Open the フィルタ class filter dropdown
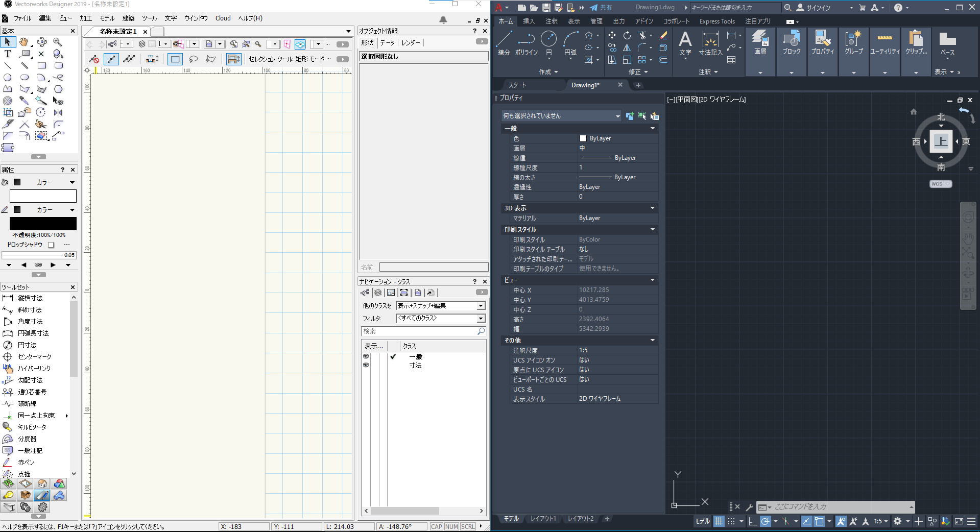Screen dimensions: 980x532 (x=440, y=318)
